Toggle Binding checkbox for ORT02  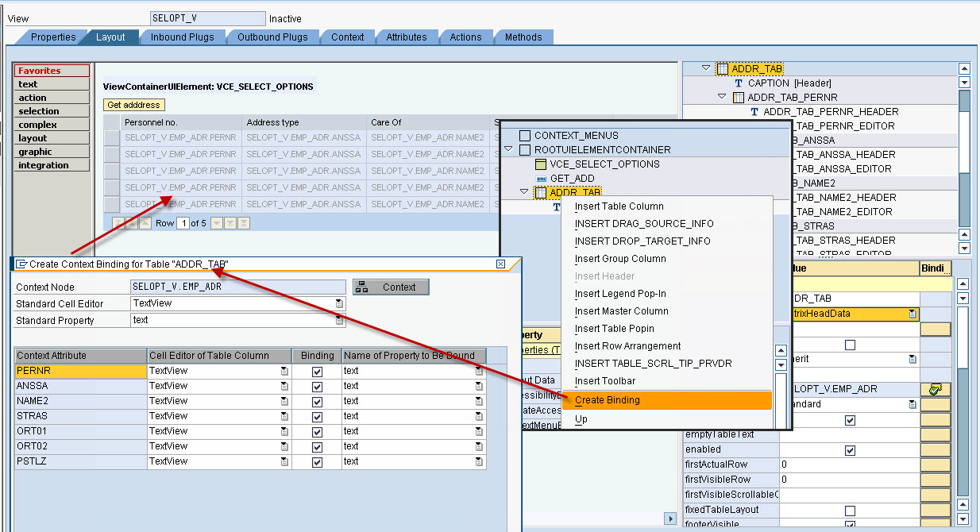tap(318, 447)
